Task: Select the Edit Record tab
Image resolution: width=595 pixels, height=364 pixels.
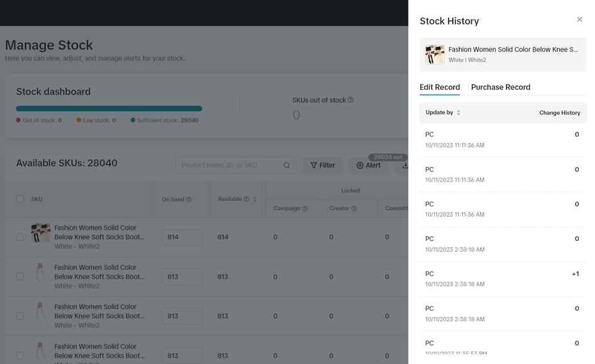Action: pos(439,87)
